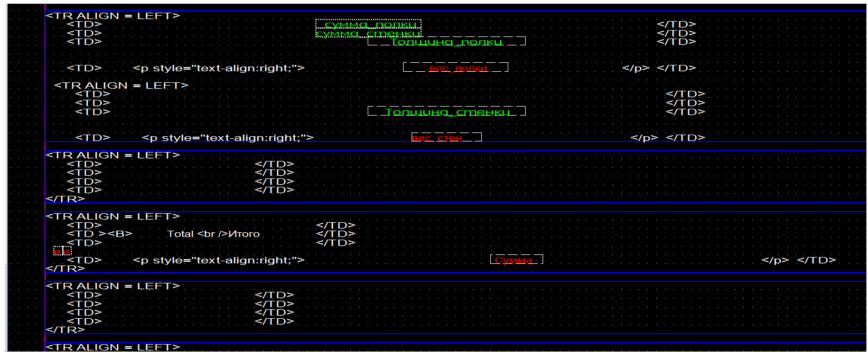Image resolution: width=868 pixels, height=352 pixels.
Task: Select the Толщина_стенки field box
Action: (x=446, y=112)
